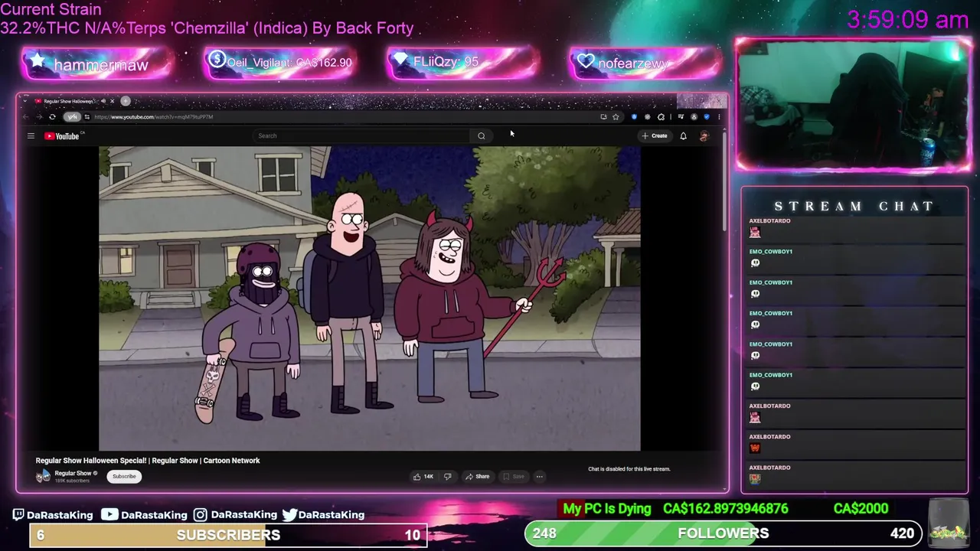
Task: Click the webcam overlay feed
Action: click(854, 105)
